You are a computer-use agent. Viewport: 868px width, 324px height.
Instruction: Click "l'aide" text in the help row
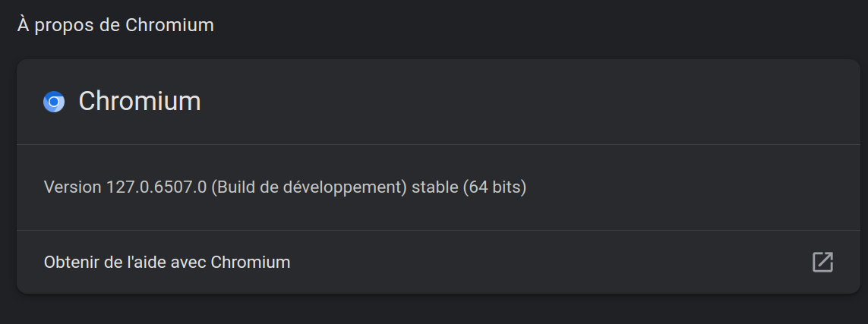[x=147, y=262]
